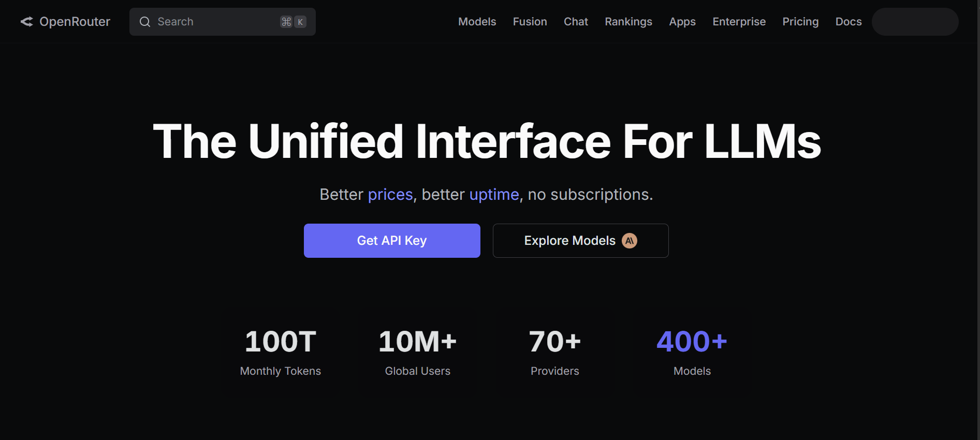
Task: Open the Models nav item
Action: pos(477,22)
